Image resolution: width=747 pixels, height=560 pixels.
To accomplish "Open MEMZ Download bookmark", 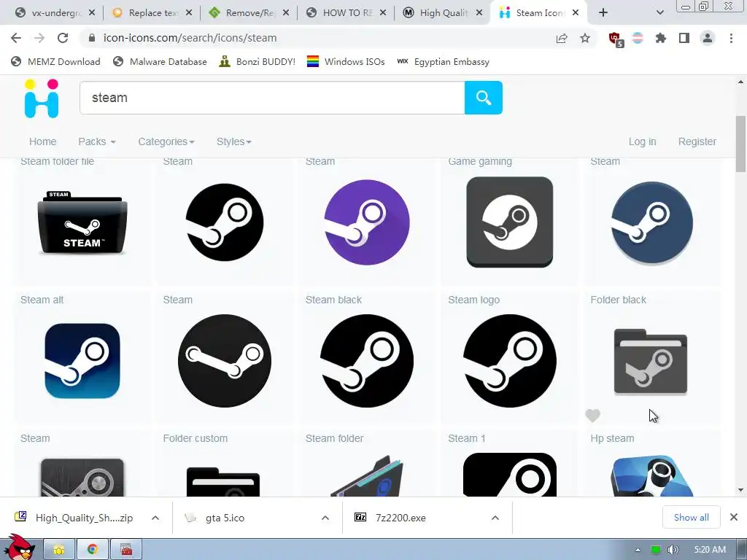I will (x=55, y=61).
